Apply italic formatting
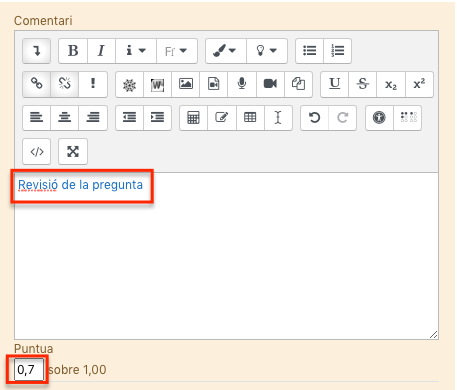Viewport: 457px width, 390px height. click(101, 51)
